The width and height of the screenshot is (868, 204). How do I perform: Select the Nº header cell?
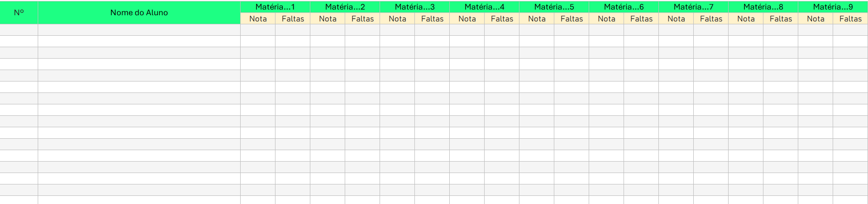tap(19, 12)
